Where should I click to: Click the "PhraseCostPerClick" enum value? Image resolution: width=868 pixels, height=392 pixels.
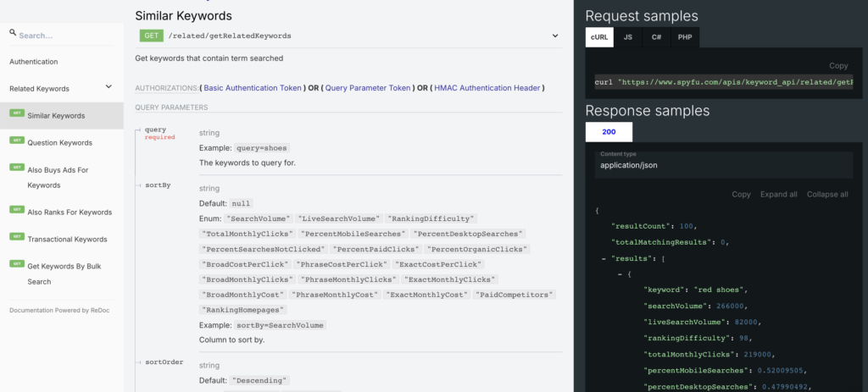(341, 264)
